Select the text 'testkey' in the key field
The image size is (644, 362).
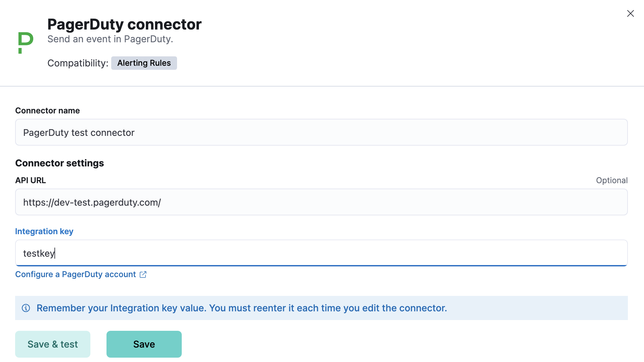39,253
